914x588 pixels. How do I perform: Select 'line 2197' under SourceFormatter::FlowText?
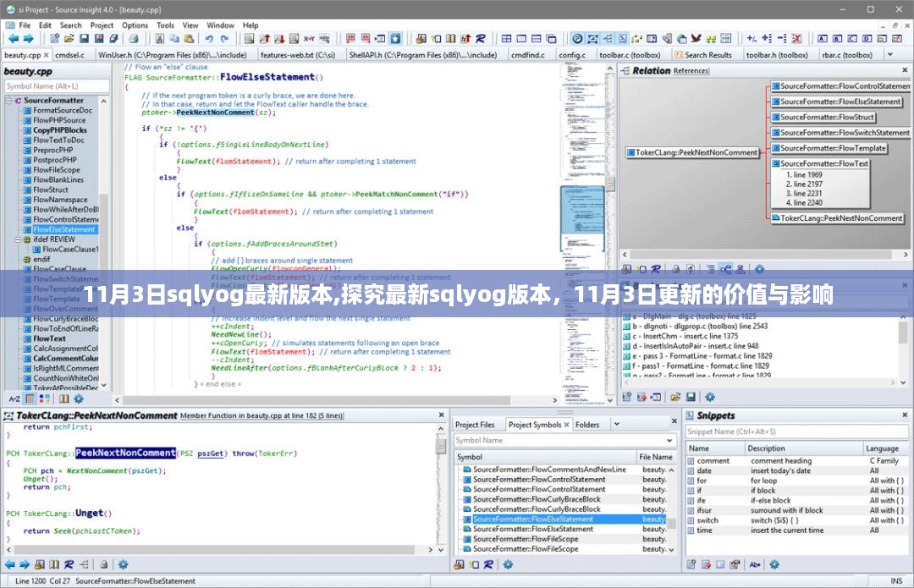tap(804, 184)
